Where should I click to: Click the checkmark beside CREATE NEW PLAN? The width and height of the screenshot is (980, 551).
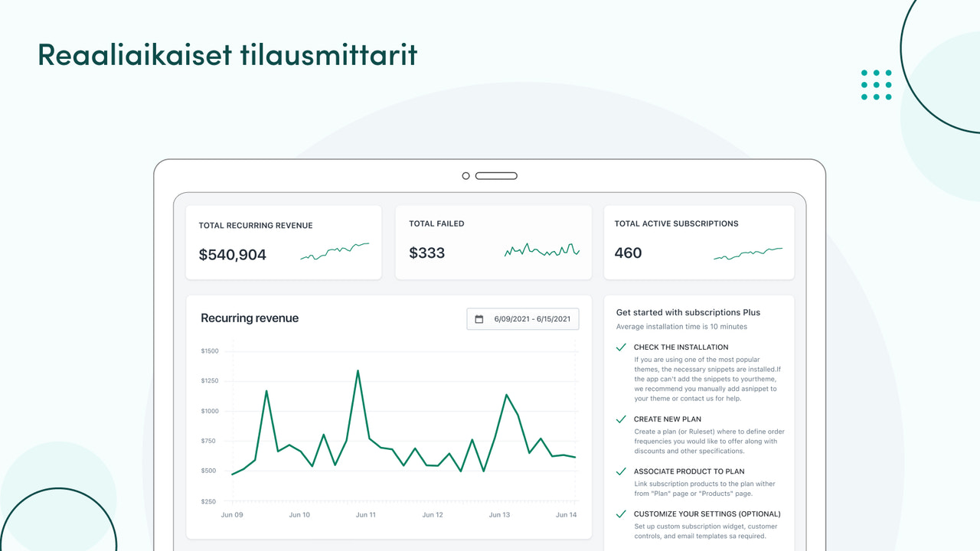[622, 419]
